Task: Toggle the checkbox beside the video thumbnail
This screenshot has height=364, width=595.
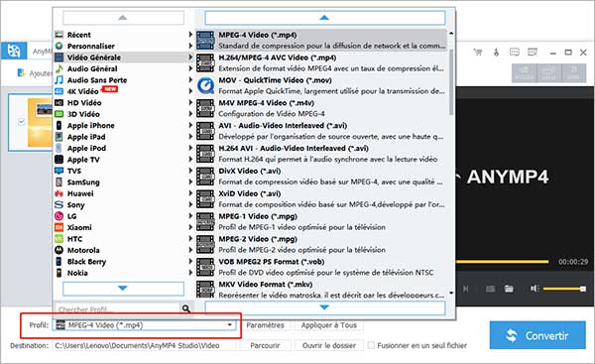Action: tap(22, 121)
